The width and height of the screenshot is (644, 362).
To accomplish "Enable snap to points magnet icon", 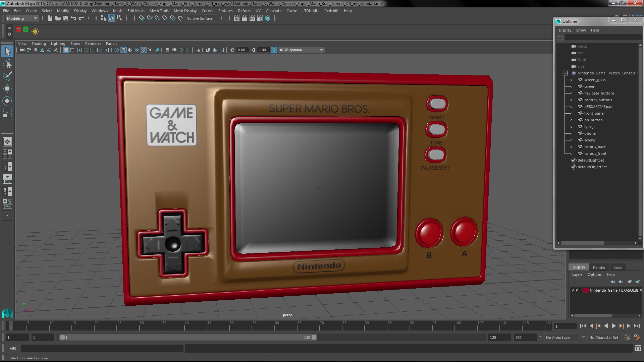I will tap(157, 18).
